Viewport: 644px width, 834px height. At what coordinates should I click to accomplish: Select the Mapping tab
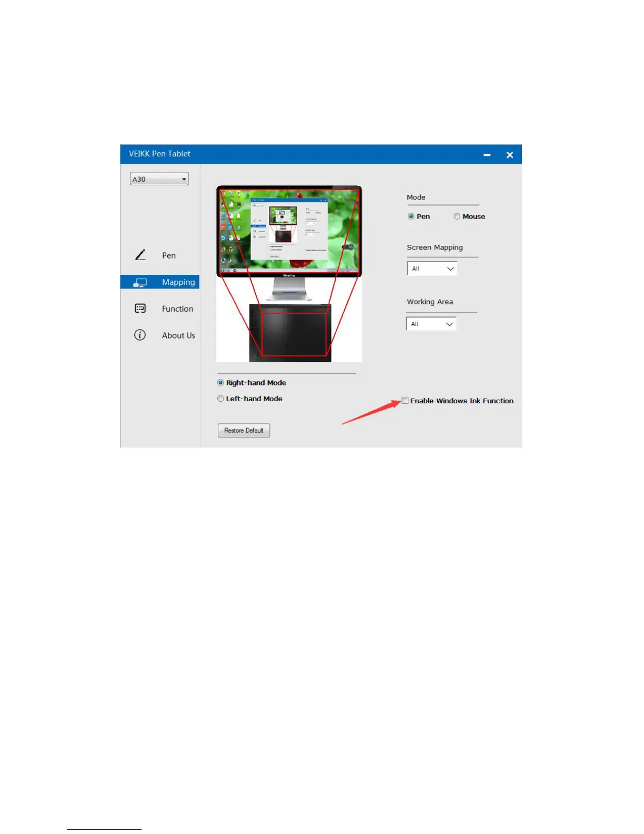(160, 282)
